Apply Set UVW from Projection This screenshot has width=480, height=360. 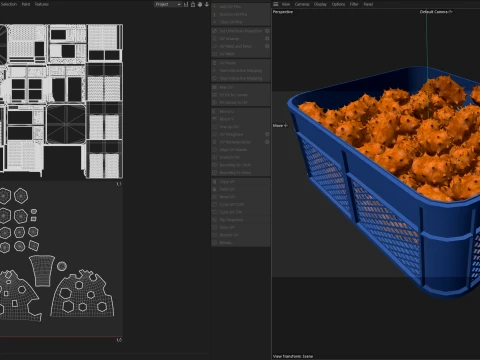[x=238, y=31]
